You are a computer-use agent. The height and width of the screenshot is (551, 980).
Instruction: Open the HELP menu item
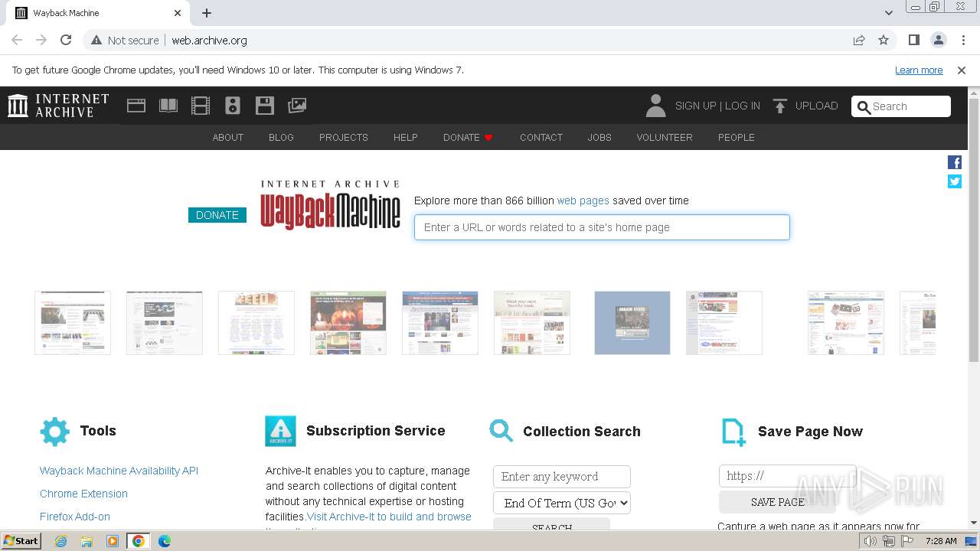pyautogui.click(x=406, y=138)
